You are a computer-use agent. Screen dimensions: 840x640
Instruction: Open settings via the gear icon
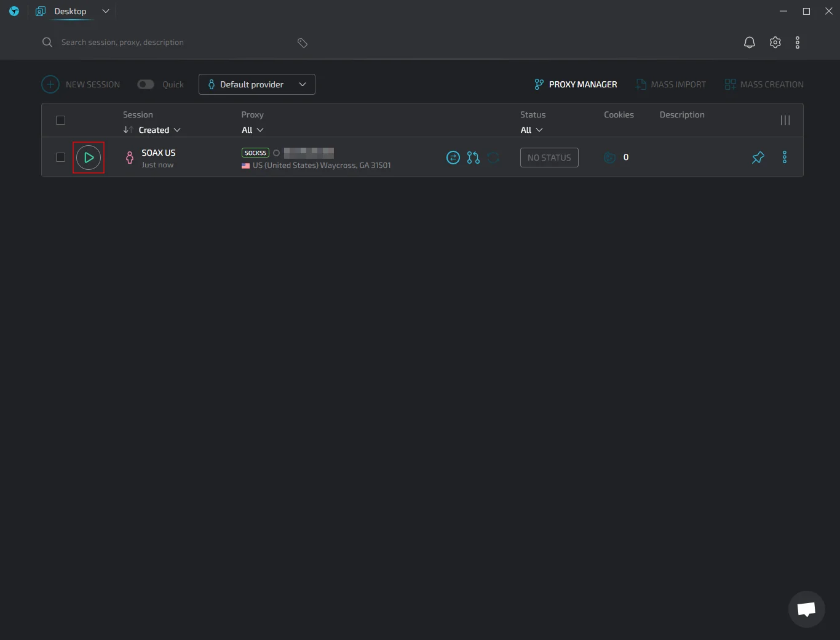(x=775, y=42)
